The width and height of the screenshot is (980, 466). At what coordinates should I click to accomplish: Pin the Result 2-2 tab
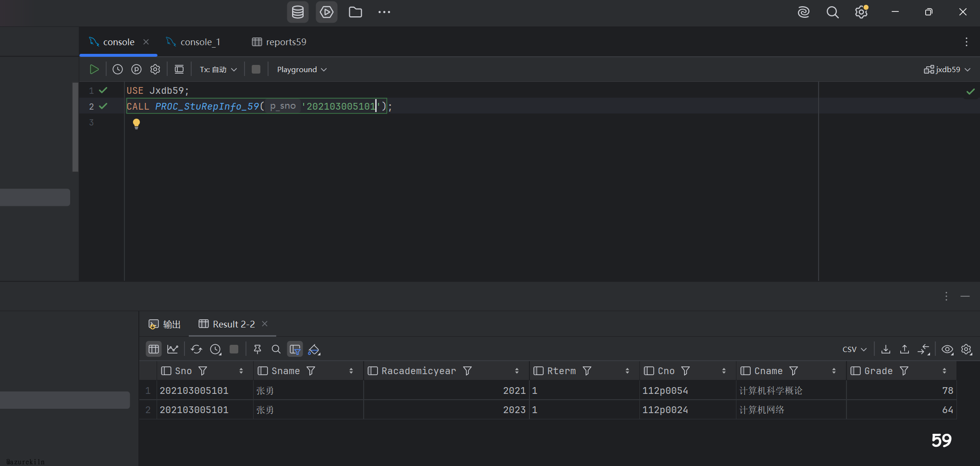(x=257, y=349)
